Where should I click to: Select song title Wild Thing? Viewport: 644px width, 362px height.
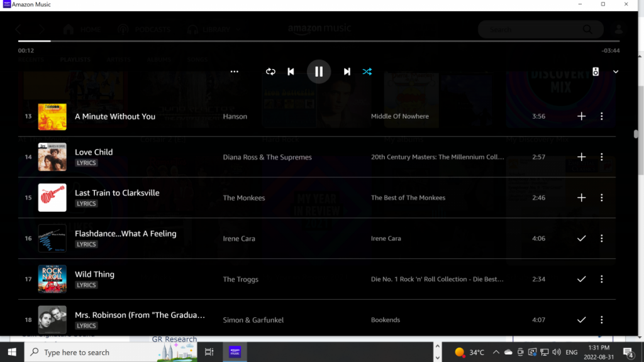(x=94, y=274)
